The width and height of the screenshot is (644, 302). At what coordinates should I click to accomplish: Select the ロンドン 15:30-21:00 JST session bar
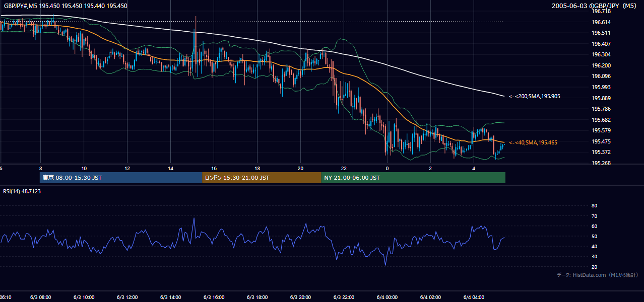[x=262, y=178]
